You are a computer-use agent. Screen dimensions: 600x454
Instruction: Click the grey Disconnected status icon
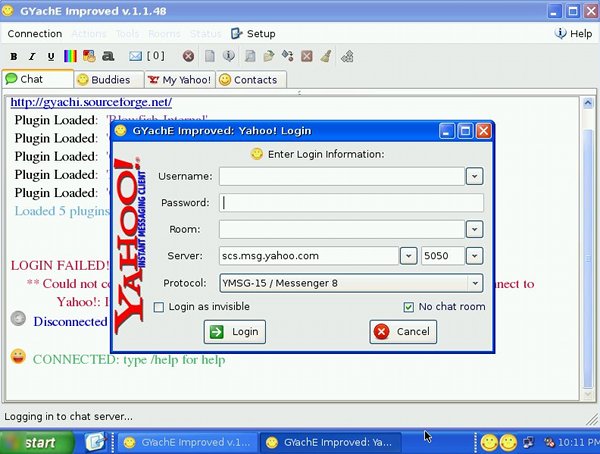pyautogui.click(x=18, y=319)
